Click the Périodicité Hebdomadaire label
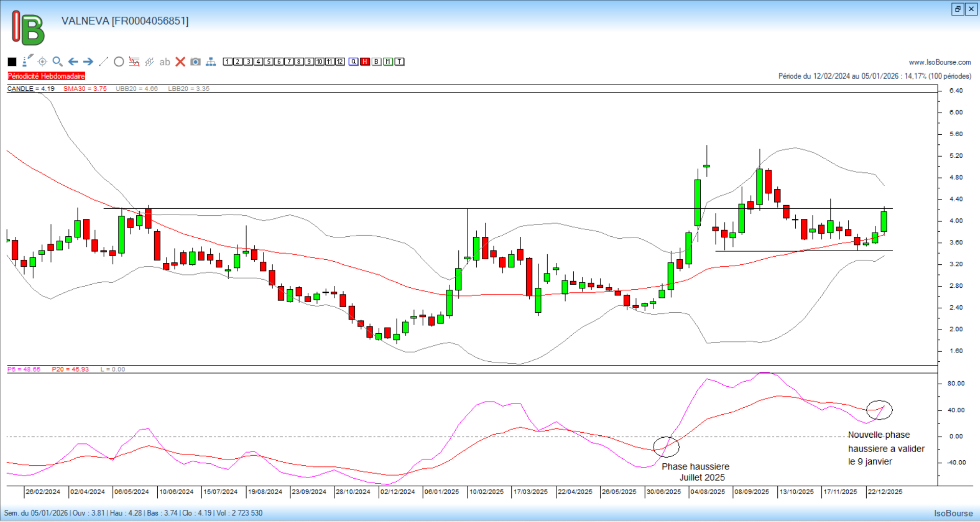Viewport: 980px width, 522px height. (46, 76)
